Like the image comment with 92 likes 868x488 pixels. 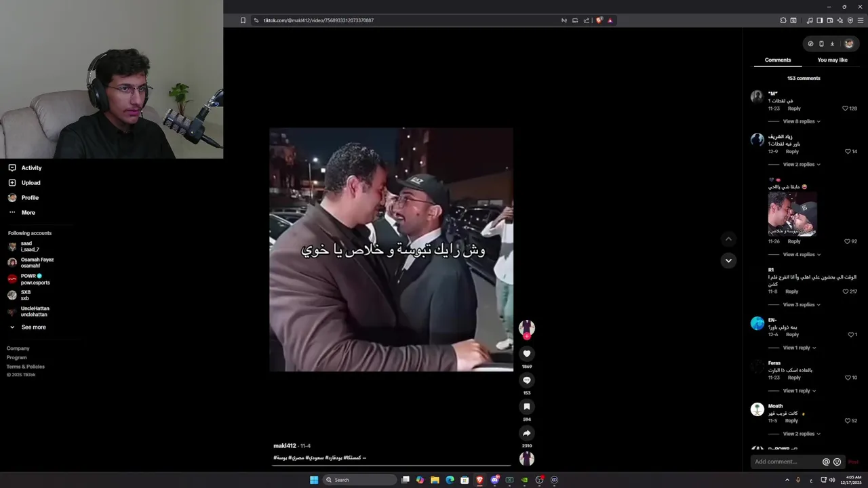(847, 241)
